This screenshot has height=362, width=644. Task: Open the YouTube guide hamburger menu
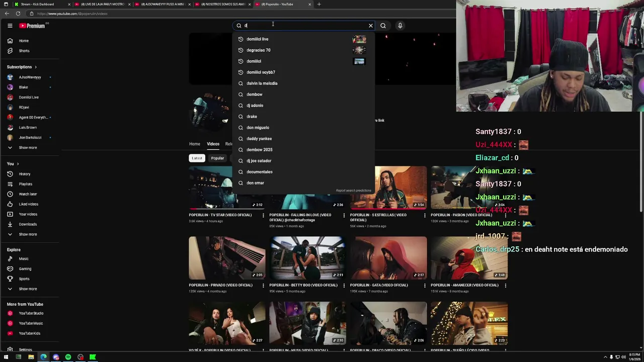click(10, 26)
